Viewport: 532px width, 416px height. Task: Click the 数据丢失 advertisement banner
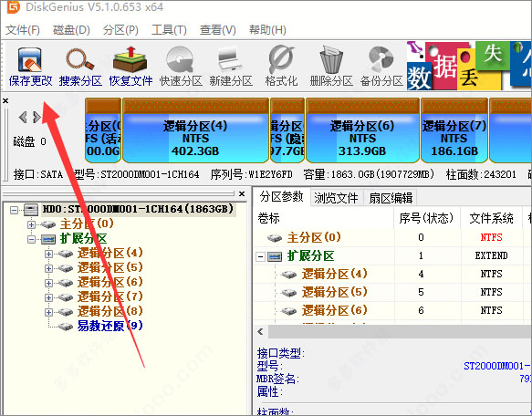[x=469, y=66]
